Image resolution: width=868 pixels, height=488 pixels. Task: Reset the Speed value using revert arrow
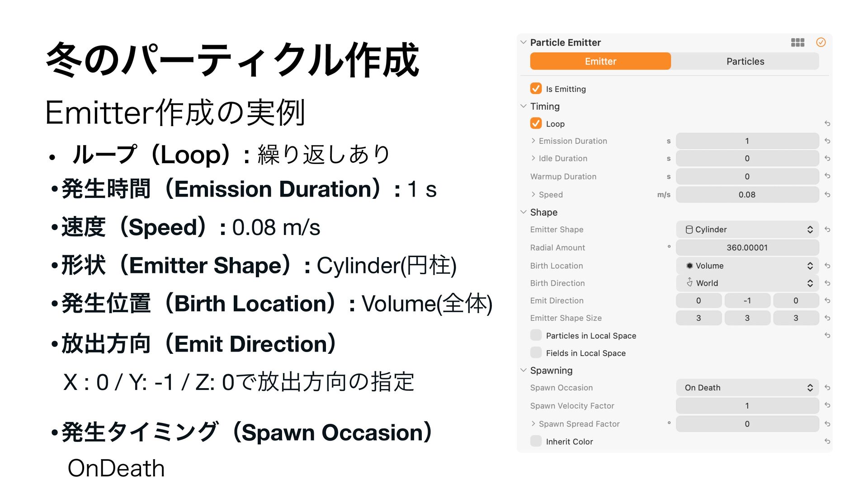827,195
